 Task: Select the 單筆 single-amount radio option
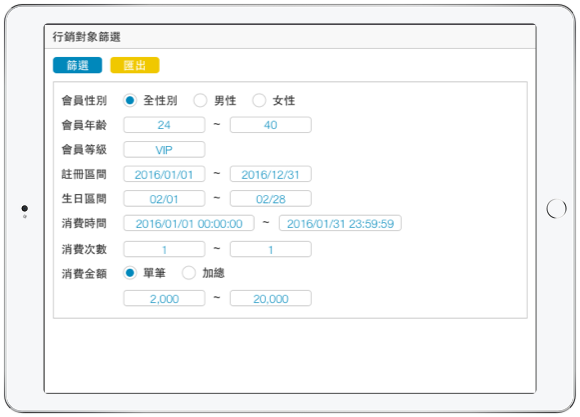coord(130,273)
